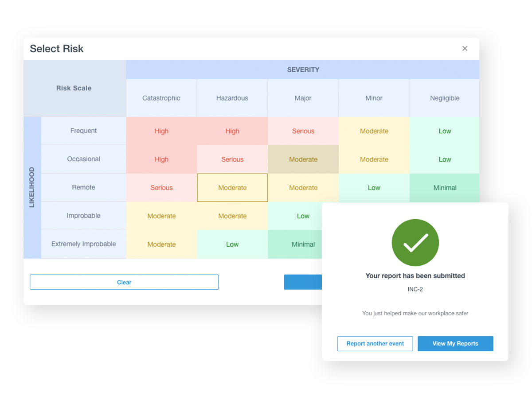Click the green checkmark success icon

pos(415,243)
